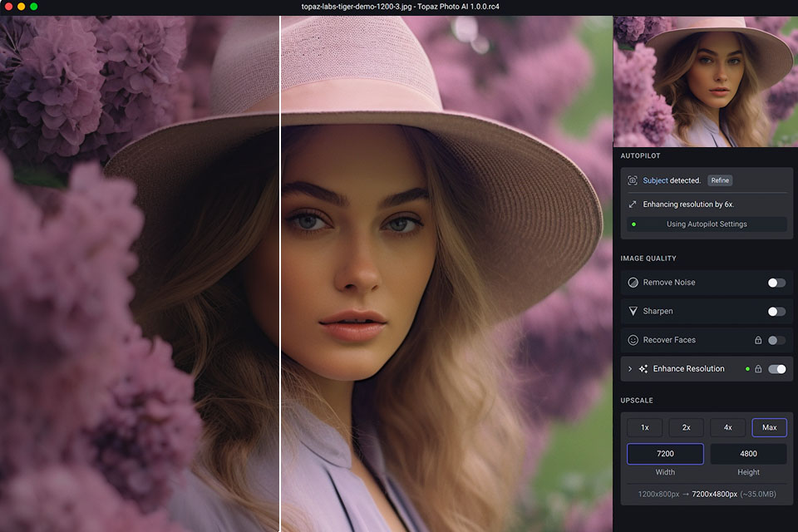The height and width of the screenshot is (532, 798).
Task: Click the lock icon on Recover Faces
Action: coord(758,340)
